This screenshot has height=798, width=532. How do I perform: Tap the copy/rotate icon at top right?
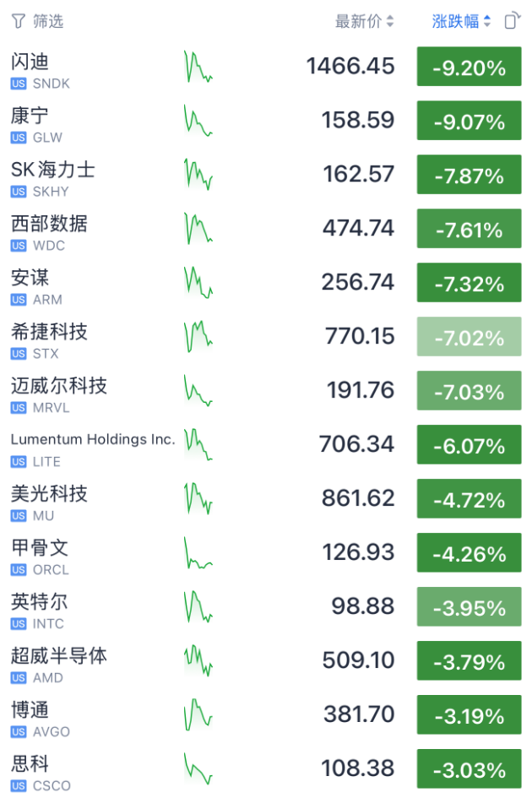click(x=512, y=21)
